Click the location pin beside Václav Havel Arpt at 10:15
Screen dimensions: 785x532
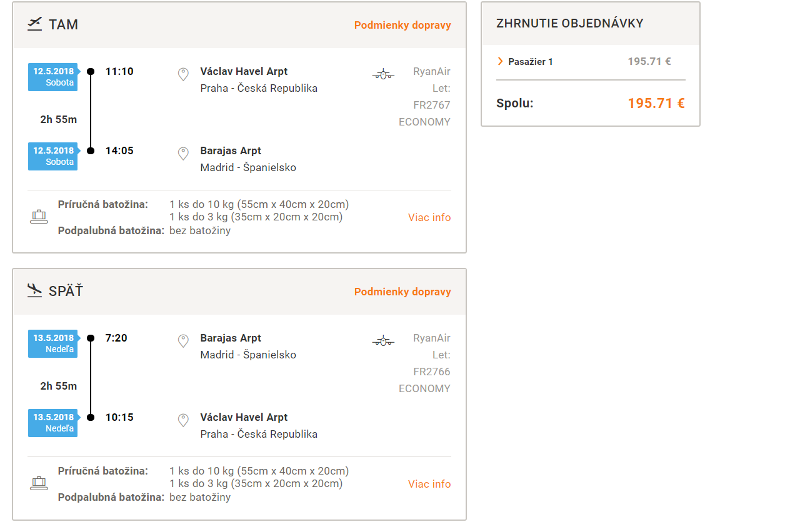(183, 421)
